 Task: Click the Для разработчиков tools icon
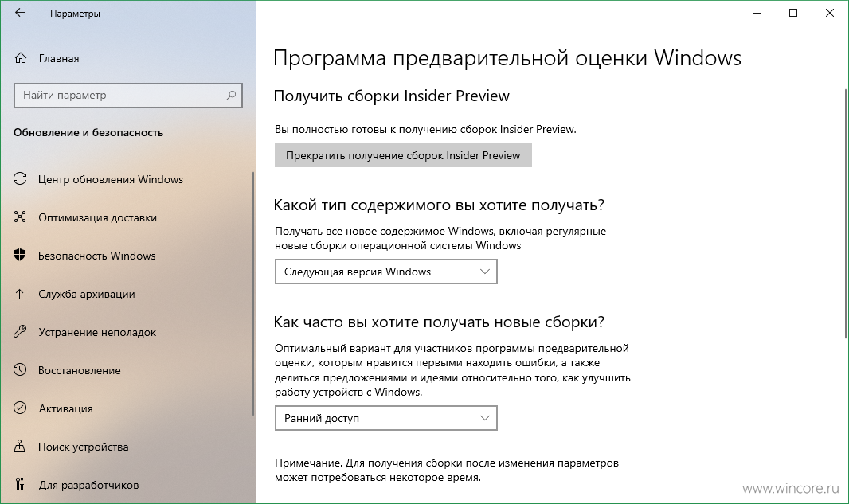point(20,485)
